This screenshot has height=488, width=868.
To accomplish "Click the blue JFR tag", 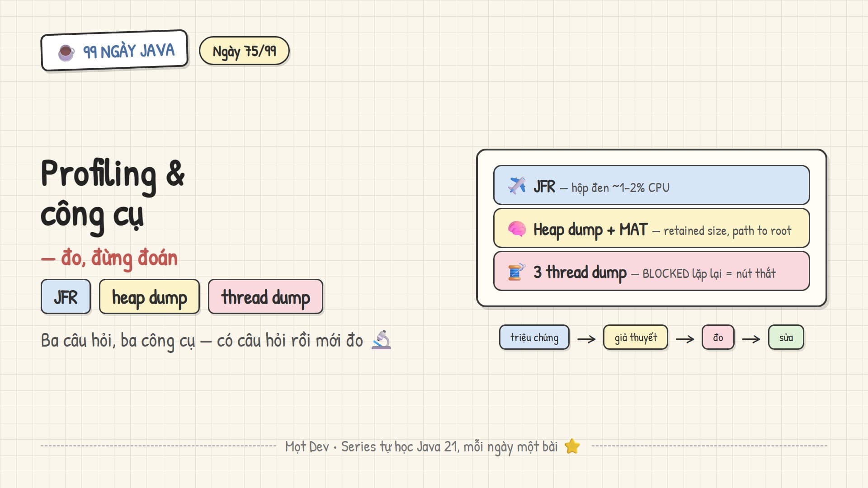I will click(66, 297).
